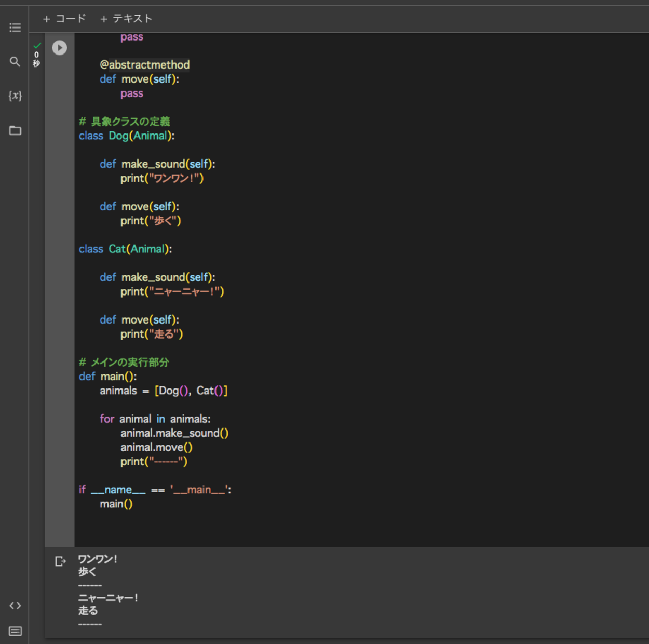Click the if __name__ == '__main__' line
Screen dimensions: 649x644
tap(155, 490)
